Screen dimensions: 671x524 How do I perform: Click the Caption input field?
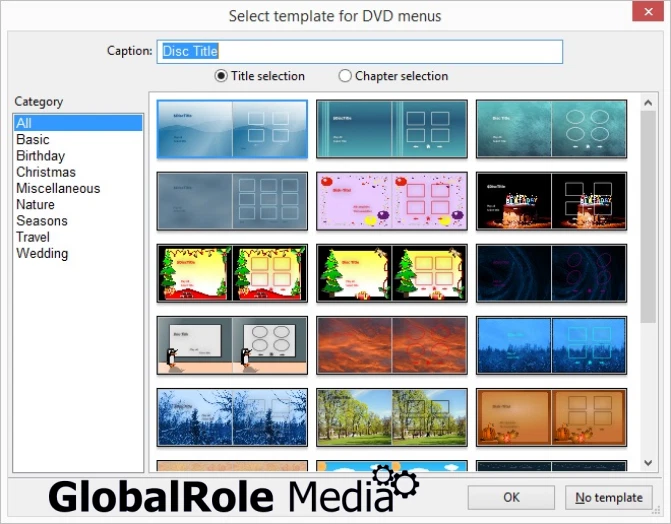[x=359, y=52]
